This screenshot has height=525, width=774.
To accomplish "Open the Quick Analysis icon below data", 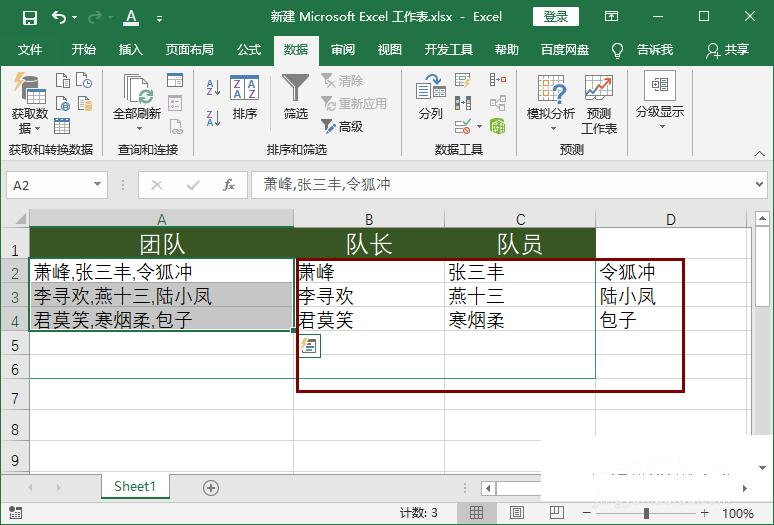I will [x=310, y=345].
